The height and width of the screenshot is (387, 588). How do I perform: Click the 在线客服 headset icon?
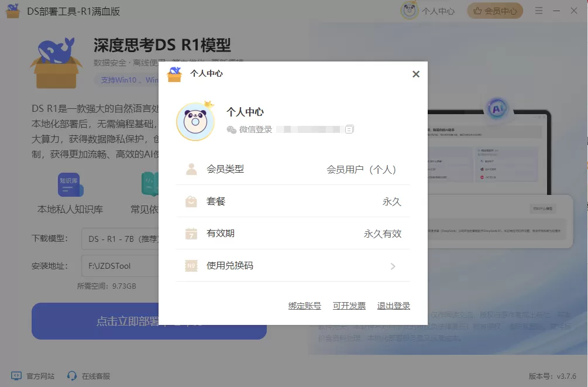71,376
